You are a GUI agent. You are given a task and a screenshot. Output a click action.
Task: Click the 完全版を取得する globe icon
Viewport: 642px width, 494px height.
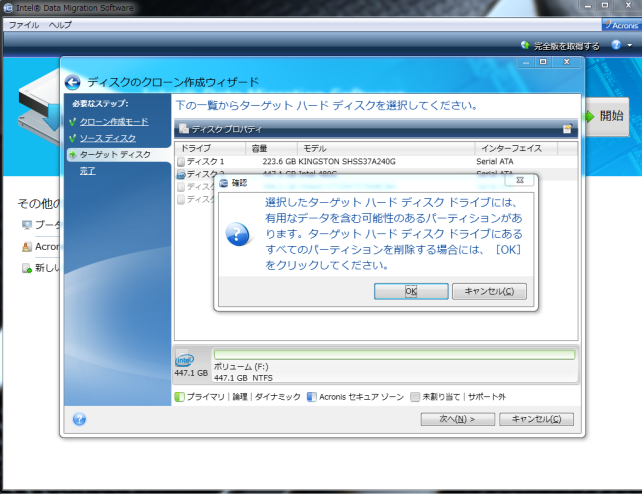click(525, 45)
